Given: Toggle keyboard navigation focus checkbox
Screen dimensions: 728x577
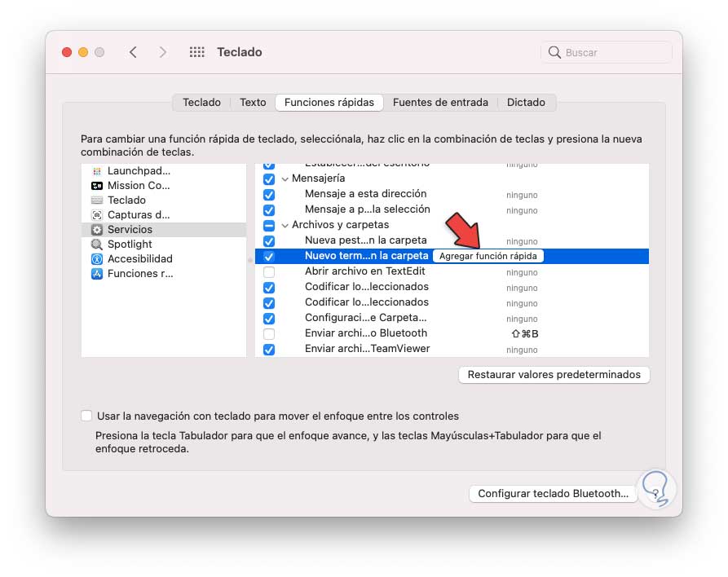Looking at the screenshot, I should tap(86, 416).
